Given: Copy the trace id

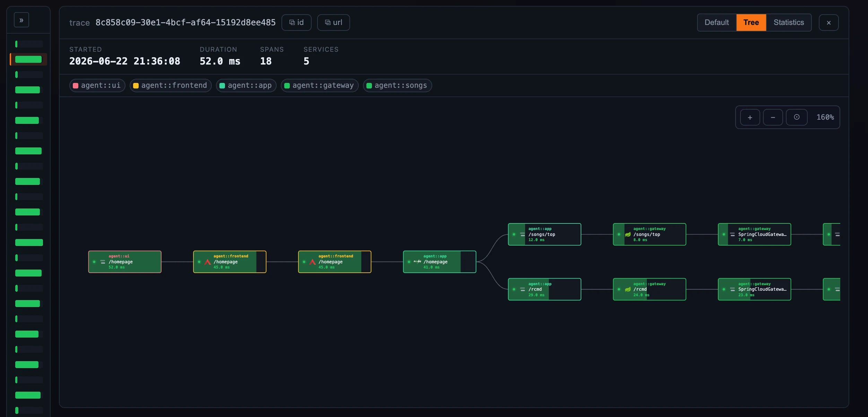Looking at the screenshot, I should [x=296, y=23].
